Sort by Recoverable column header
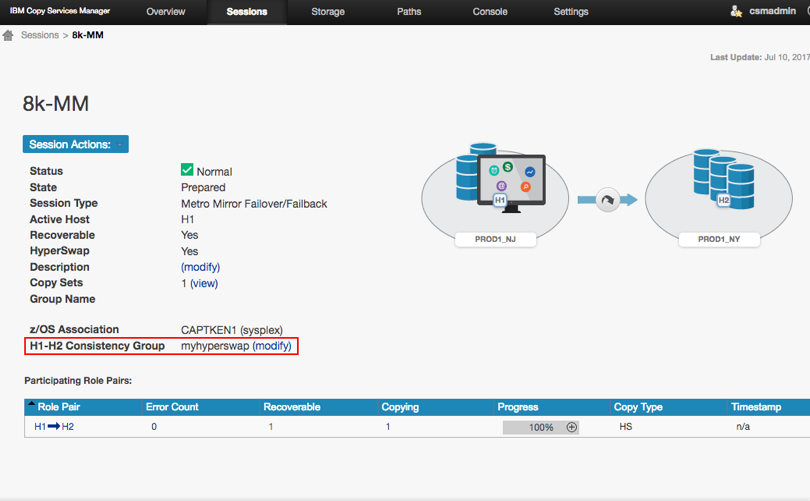The height and width of the screenshot is (501, 810). [292, 407]
